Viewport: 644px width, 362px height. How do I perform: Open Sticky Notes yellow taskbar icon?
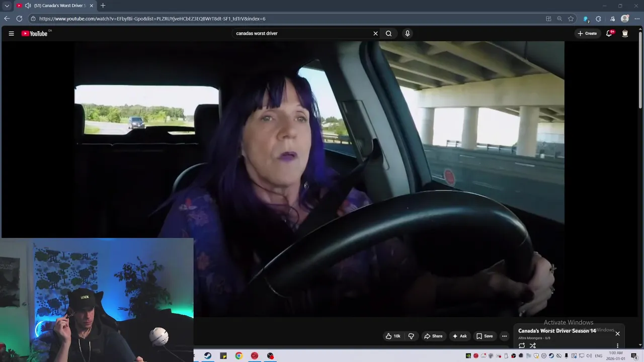223,356
